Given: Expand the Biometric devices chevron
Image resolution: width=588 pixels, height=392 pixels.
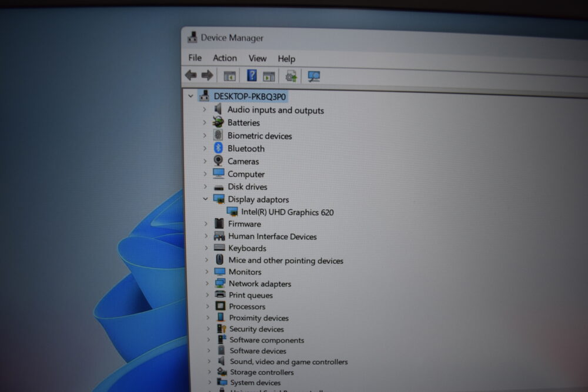Looking at the screenshot, I should 205,135.
